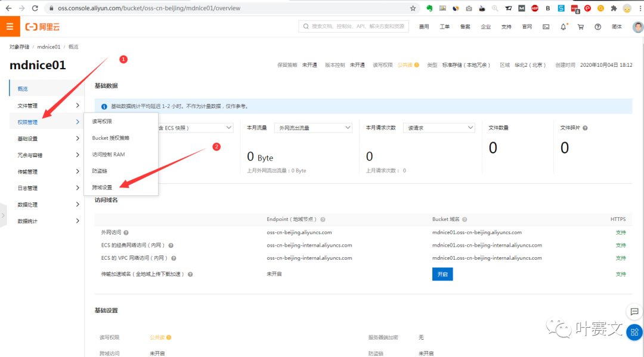Open the feedback chat icon at right edge
The image size is (644, 357).
click(634, 312)
